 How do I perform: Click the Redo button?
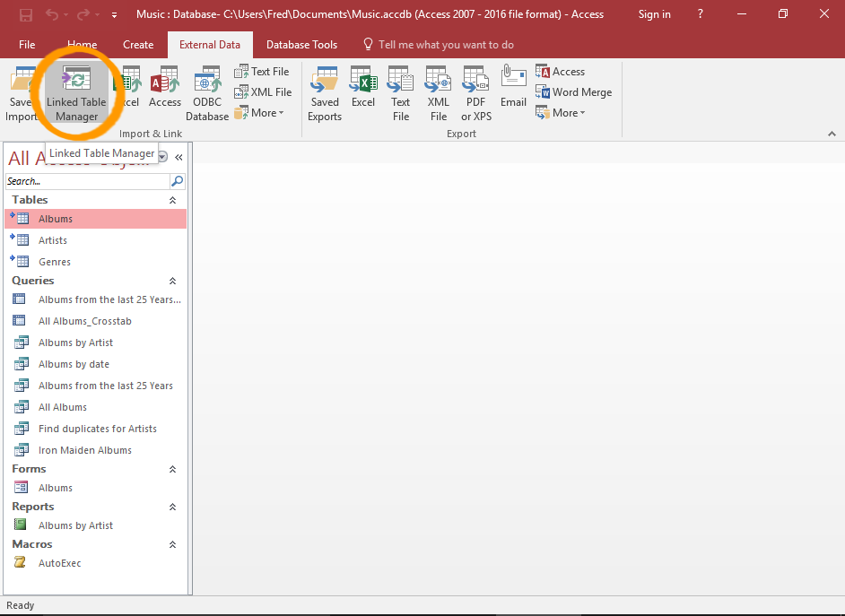click(83, 14)
